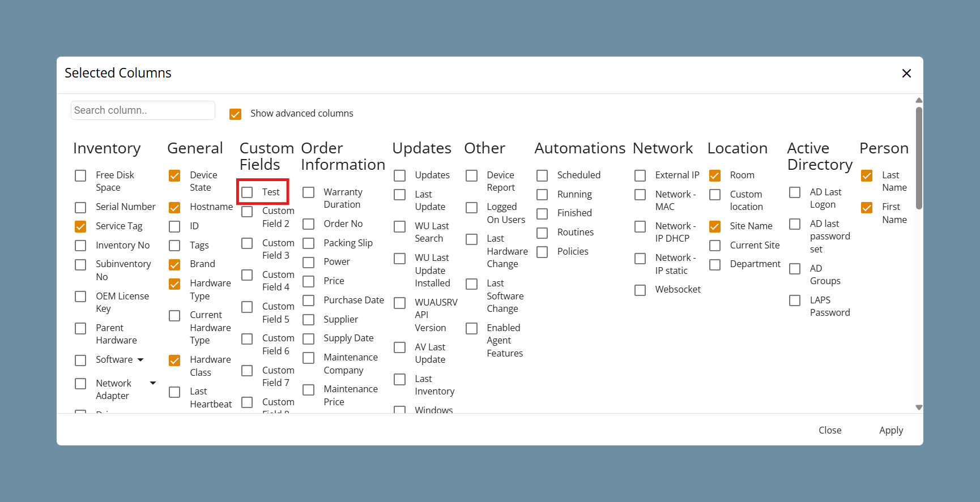This screenshot has height=502, width=980.
Task: Enable the LAPS Password checkbox
Action: point(795,301)
